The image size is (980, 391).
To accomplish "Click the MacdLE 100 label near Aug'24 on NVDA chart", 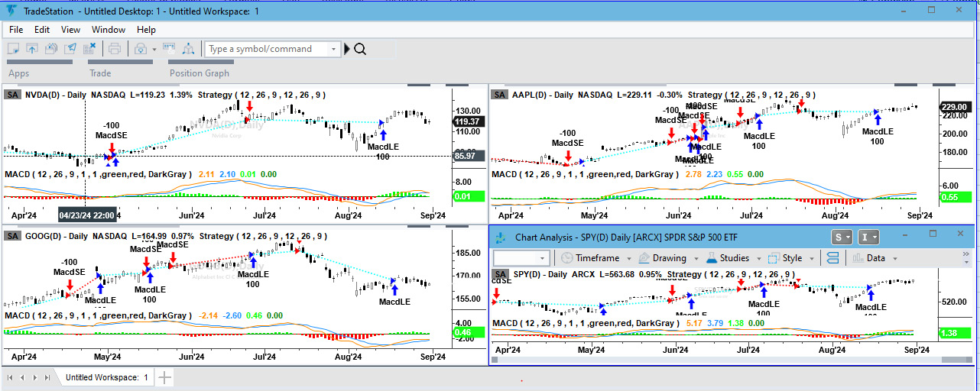I will tap(384, 151).
